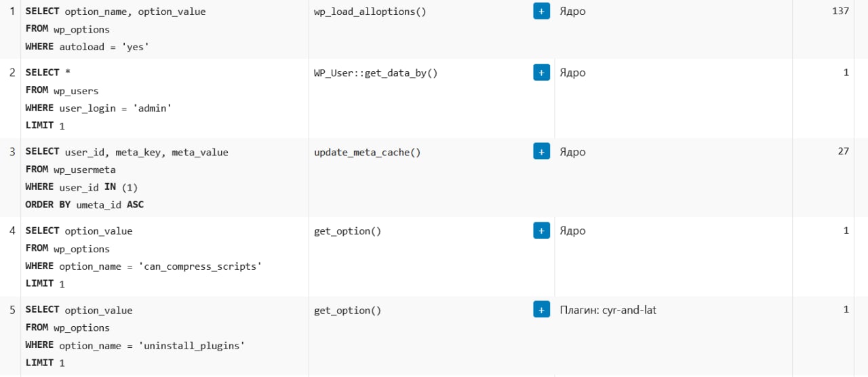The height and width of the screenshot is (377, 868).
Task: Click the row count value 137
Action: coord(840,11)
